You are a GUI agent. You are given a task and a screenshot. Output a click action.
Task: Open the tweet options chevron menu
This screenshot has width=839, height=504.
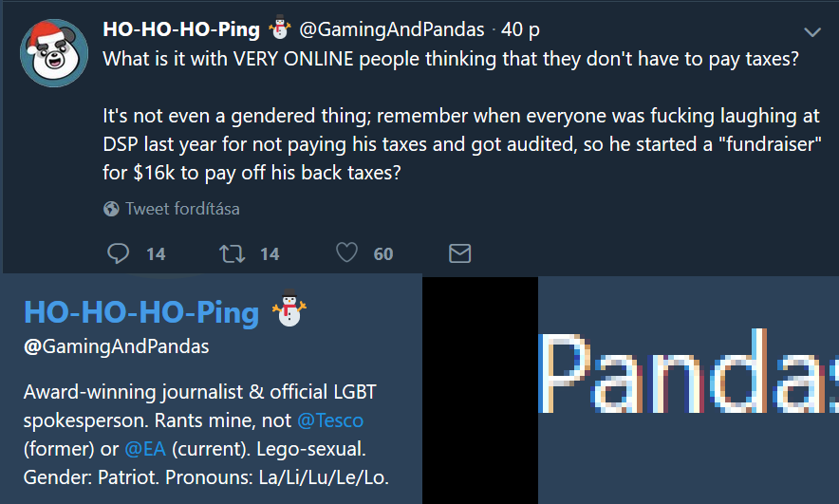(x=812, y=32)
